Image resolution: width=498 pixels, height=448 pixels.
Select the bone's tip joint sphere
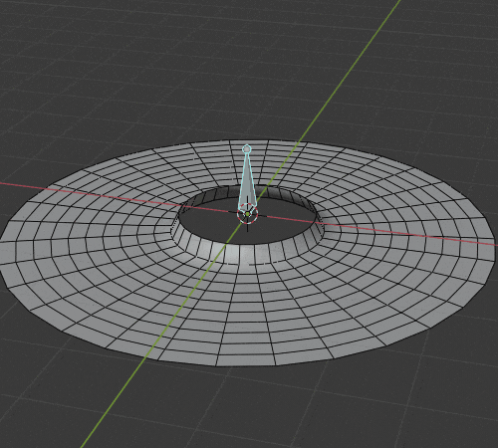[246, 149]
